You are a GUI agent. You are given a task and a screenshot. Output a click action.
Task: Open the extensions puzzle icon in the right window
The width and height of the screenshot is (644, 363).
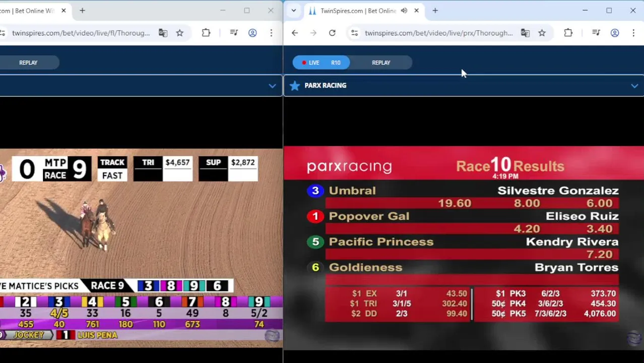[x=568, y=33]
